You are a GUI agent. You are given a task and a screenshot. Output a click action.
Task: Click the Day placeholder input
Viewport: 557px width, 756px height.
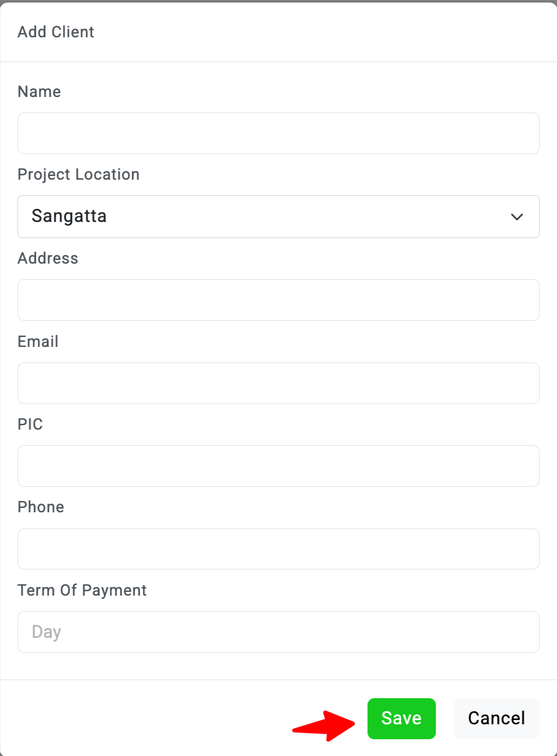278,632
